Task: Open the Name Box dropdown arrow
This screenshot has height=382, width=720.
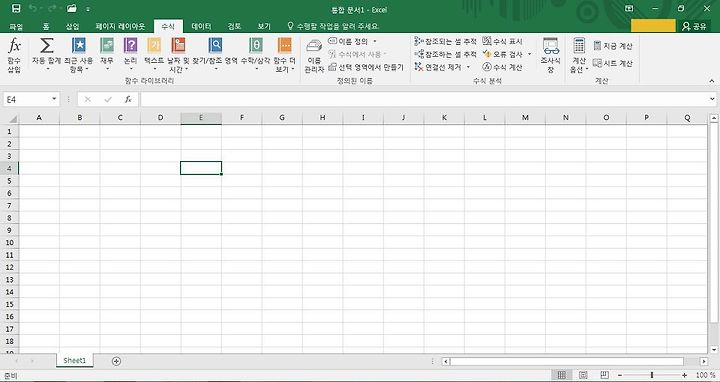Action: (x=54, y=99)
